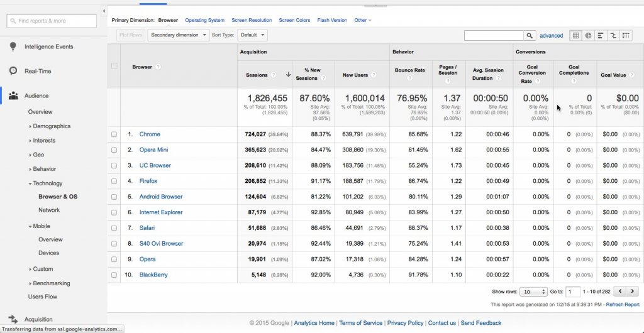The width and height of the screenshot is (644, 333).
Task: Click the search magnifier button beside table filter
Action: coord(530,36)
